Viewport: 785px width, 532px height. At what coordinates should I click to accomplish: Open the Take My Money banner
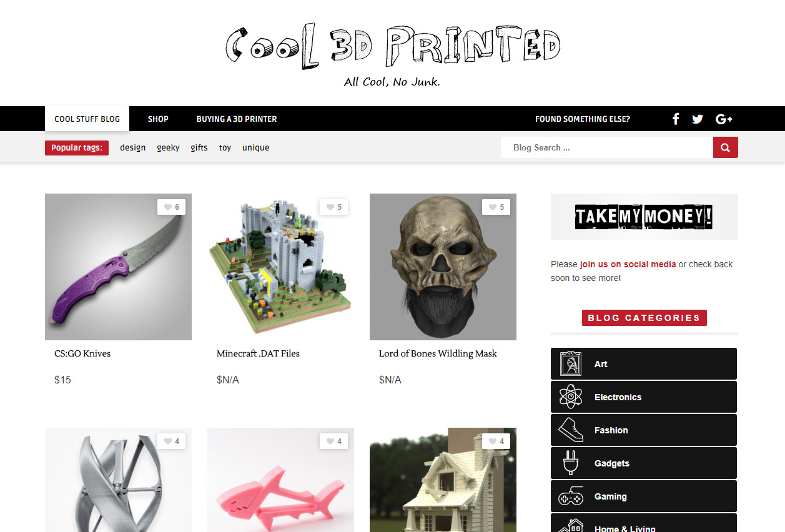[x=644, y=217]
